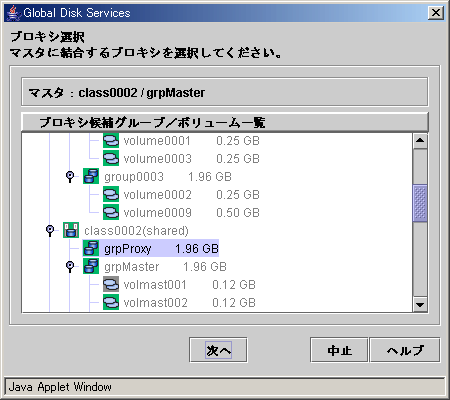Click the grpProxy group icon
The height and width of the screenshot is (400, 450).
click(x=91, y=248)
